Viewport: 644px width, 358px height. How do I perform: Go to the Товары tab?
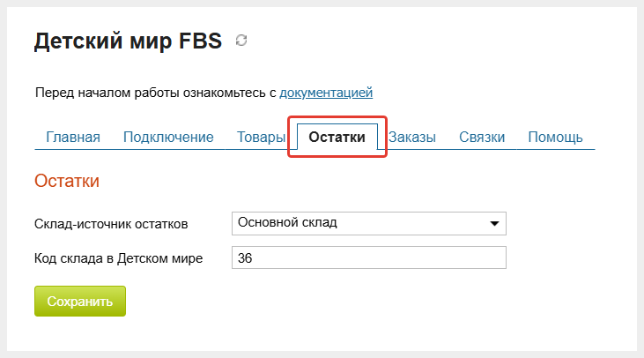click(x=262, y=137)
